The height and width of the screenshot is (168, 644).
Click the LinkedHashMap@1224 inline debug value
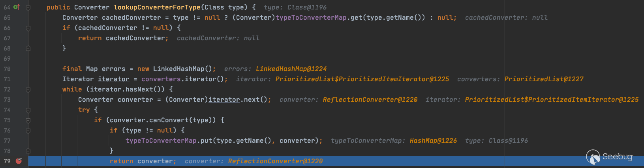(291, 69)
